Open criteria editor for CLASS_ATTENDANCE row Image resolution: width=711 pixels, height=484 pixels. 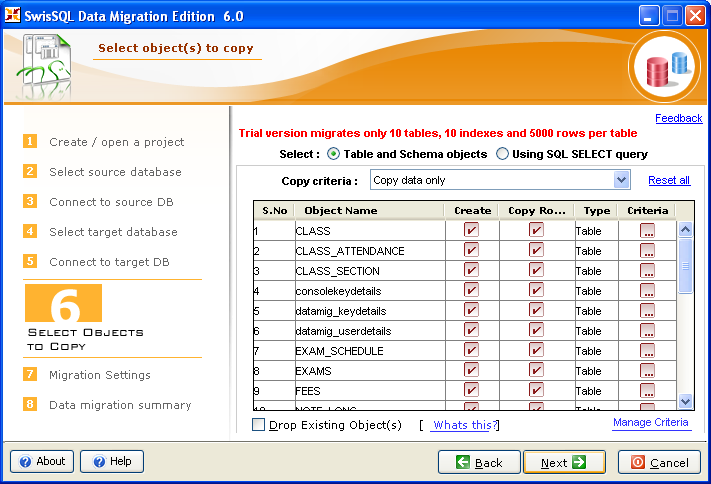[647, 250]
